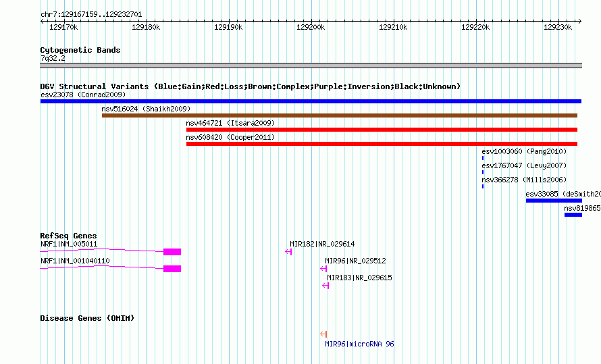The width and height of the screenshot is (601, 364).
Task: Click the 129210k ruler tick label
Action: point(393,27)
